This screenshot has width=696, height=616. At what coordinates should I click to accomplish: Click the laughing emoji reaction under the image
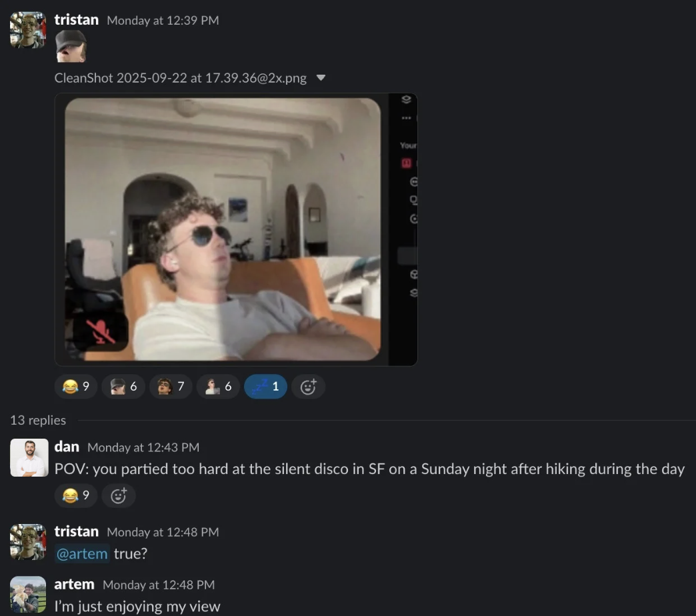76,387
